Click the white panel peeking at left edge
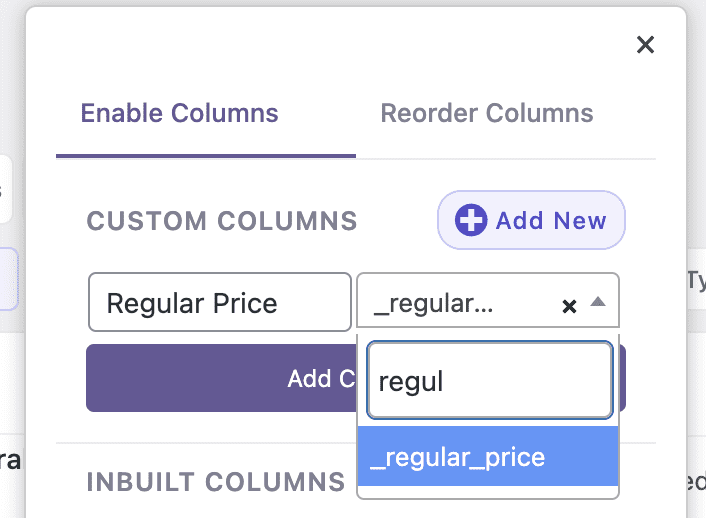706x518 pixels. [5, 189]
